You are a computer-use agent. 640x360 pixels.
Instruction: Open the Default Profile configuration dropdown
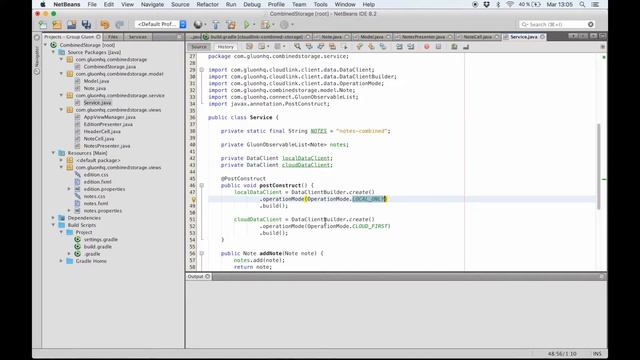tap(161, 24)
